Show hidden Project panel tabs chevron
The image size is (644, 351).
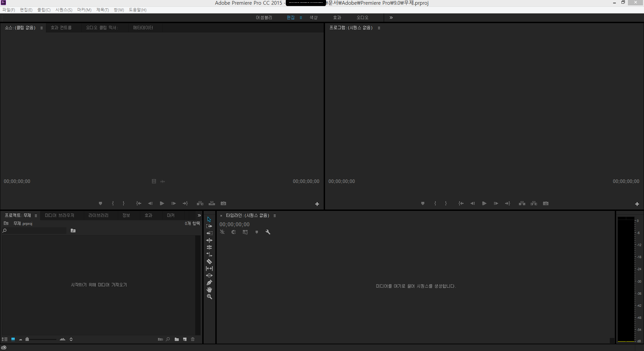[199, 216]
